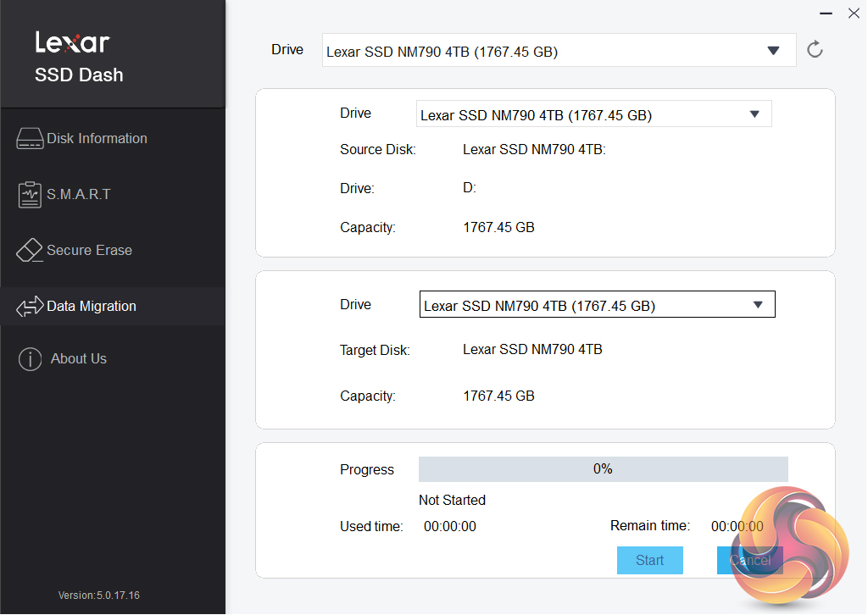868x615 pixels.
Task: Click the Lexar logo in sidebar
Action: click(x=72, y=42)
